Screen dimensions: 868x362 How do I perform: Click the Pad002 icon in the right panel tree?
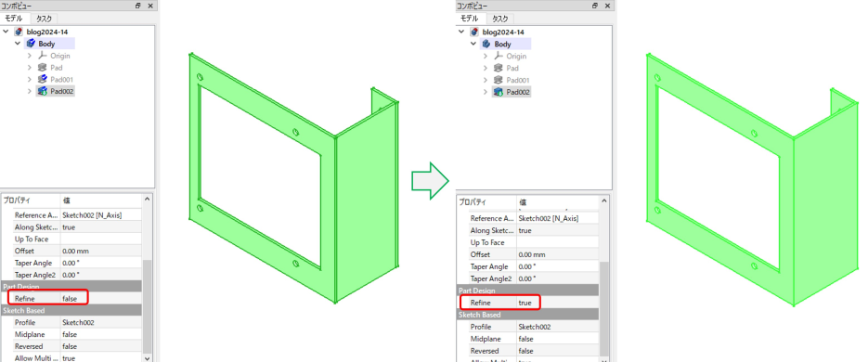click(x=499, y=92)
